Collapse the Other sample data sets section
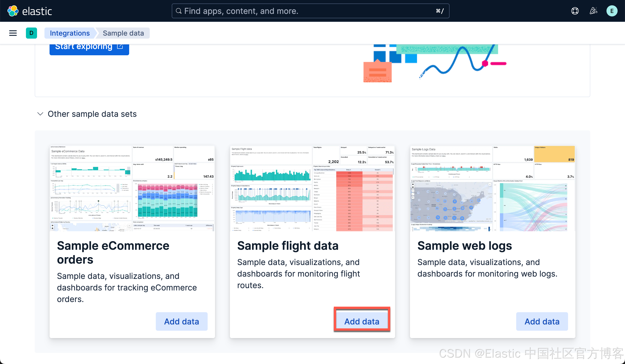 (40, 114)
